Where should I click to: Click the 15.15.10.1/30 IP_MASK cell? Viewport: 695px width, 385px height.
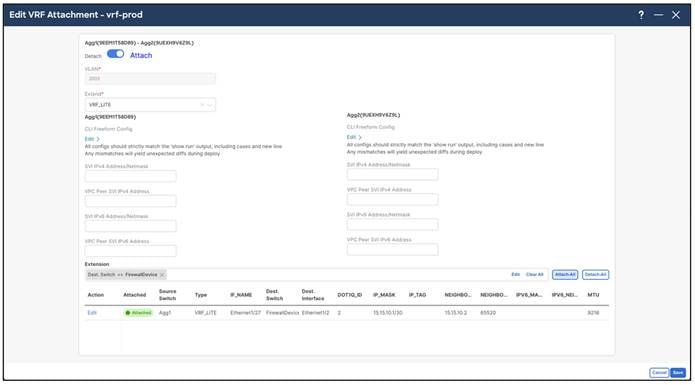tap(388, 313)
